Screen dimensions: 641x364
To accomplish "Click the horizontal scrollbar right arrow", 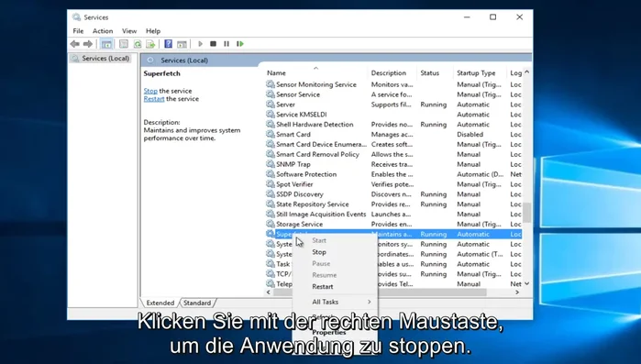I will (x=517, y=292).
